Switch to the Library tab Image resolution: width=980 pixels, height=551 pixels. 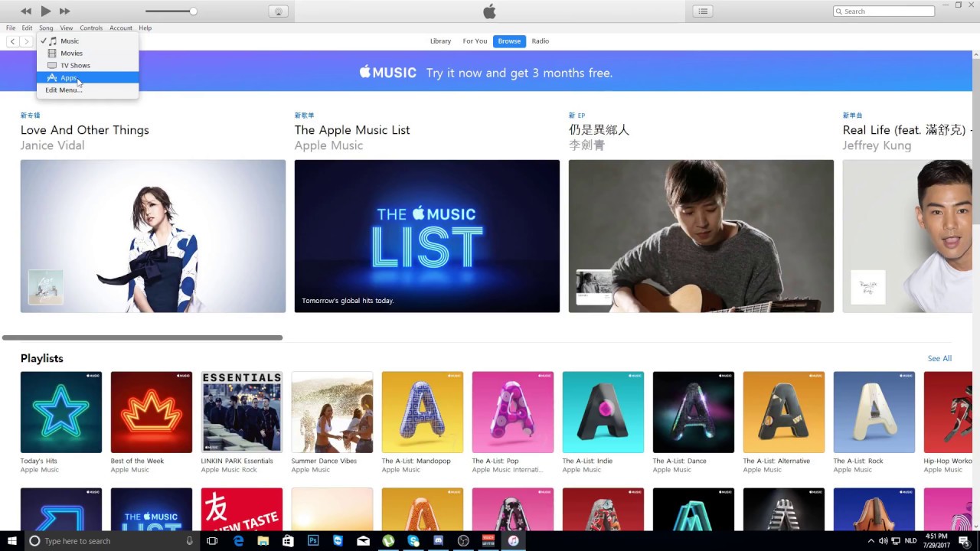tap(440, 41)
